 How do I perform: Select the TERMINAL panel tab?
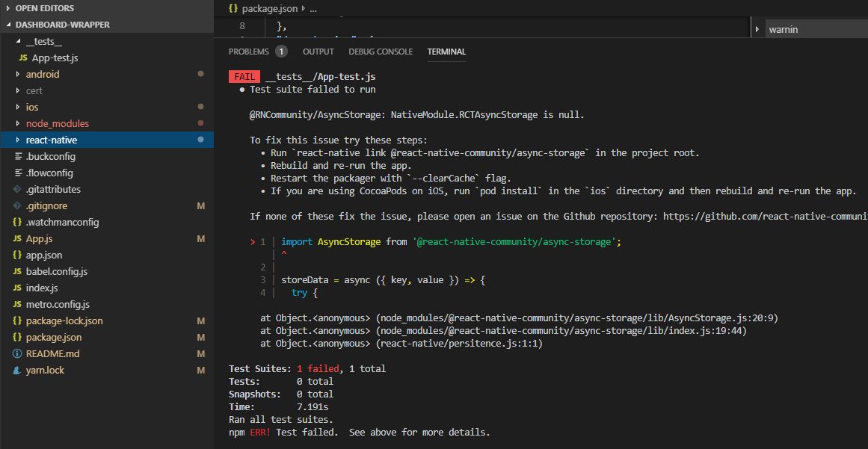447,52
